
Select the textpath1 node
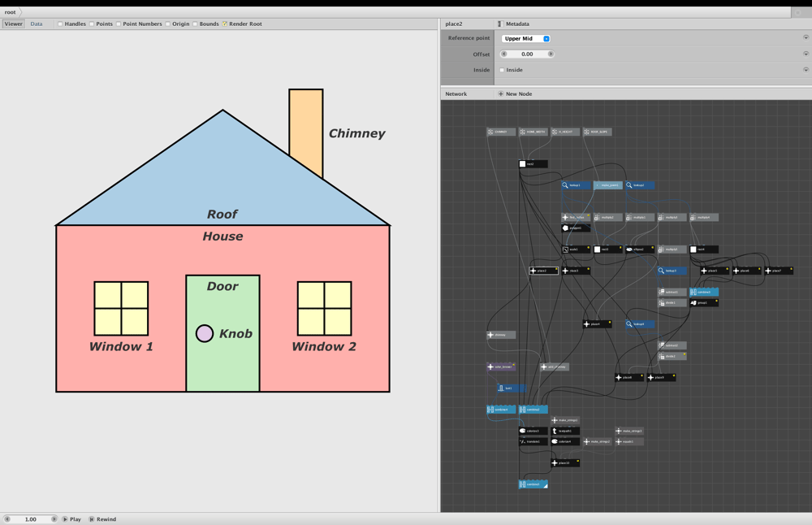[x=565, y=431]
